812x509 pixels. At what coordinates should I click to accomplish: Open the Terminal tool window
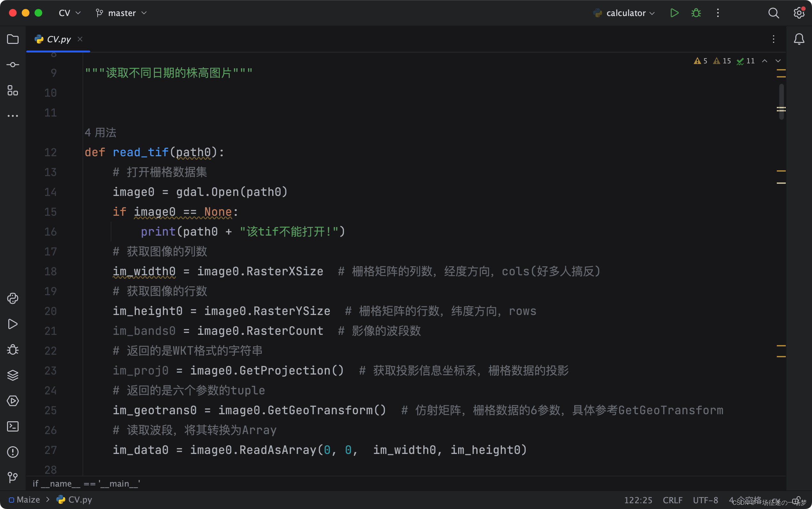(13, 426)
